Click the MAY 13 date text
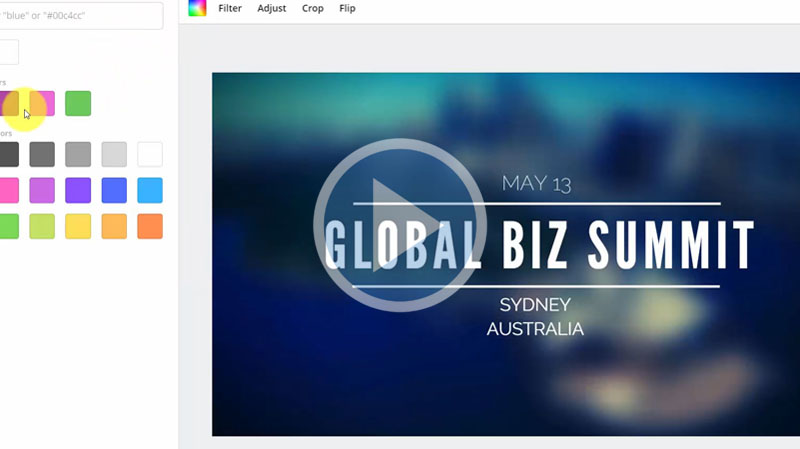This screenshot has height=449, width=800. click(536, 183)
